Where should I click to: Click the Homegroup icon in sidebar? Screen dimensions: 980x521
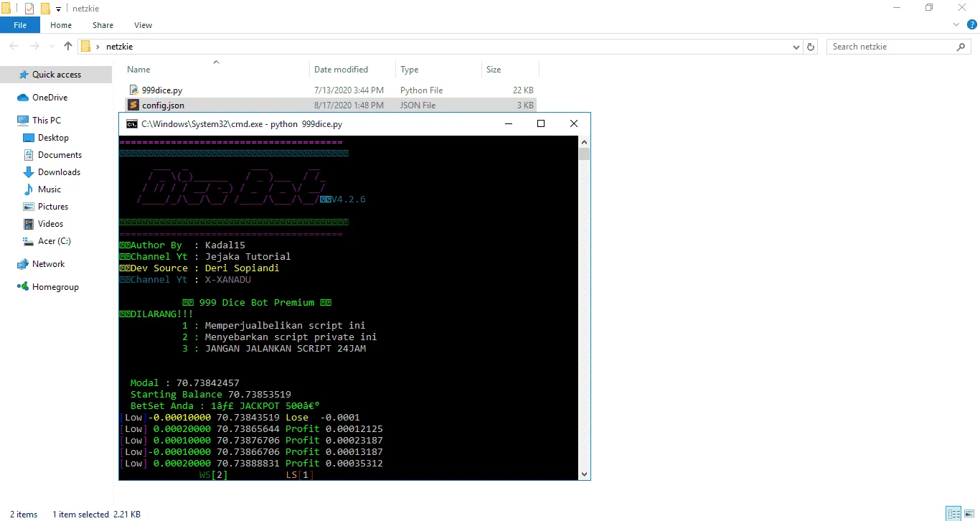[23, 287]
